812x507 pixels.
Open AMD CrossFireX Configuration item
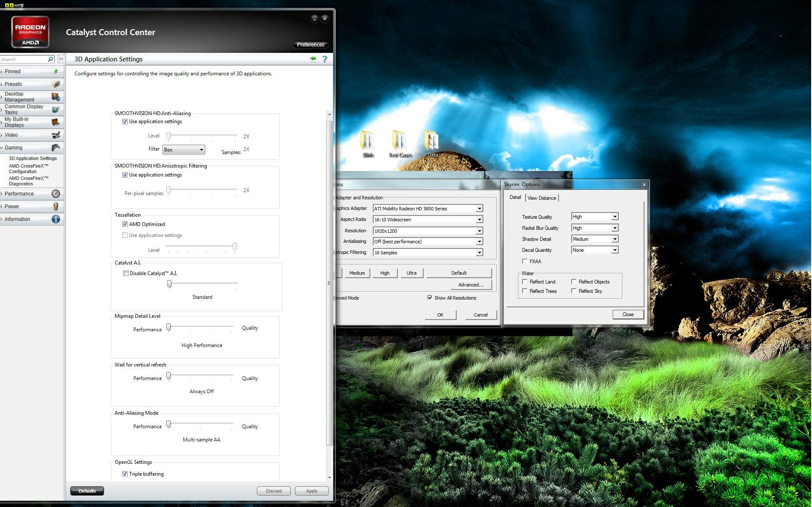[28, 168]
